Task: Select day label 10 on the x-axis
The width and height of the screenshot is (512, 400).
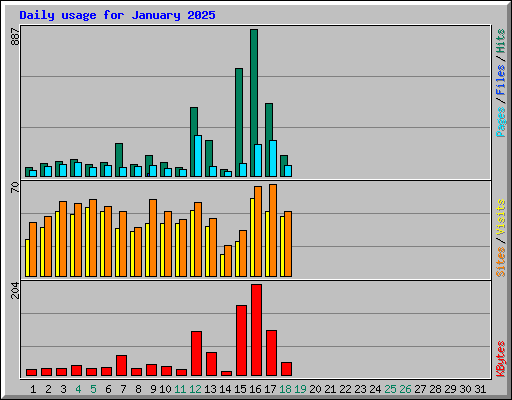Action: pos(165,389)
